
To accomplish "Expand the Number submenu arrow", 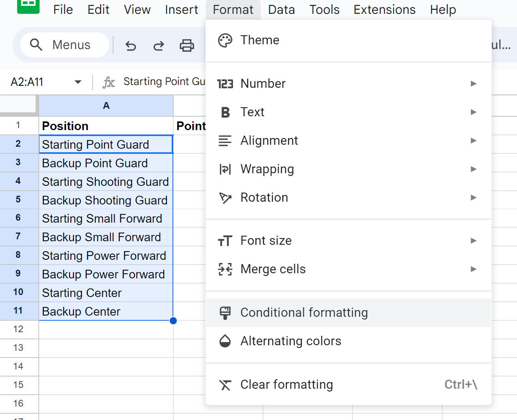I will coord(473,83).
